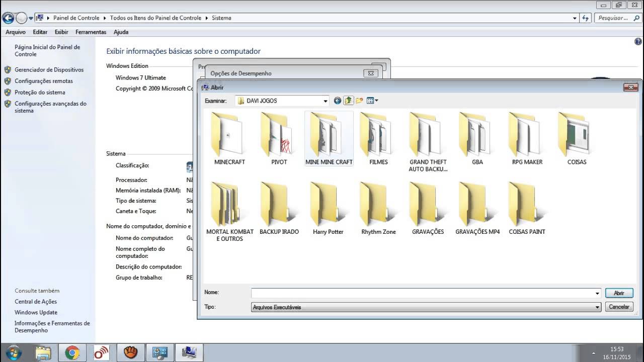The image size is (644, 362).
Task: Go to Página Inicial do Painel de Controle
Action: point(47,50)
